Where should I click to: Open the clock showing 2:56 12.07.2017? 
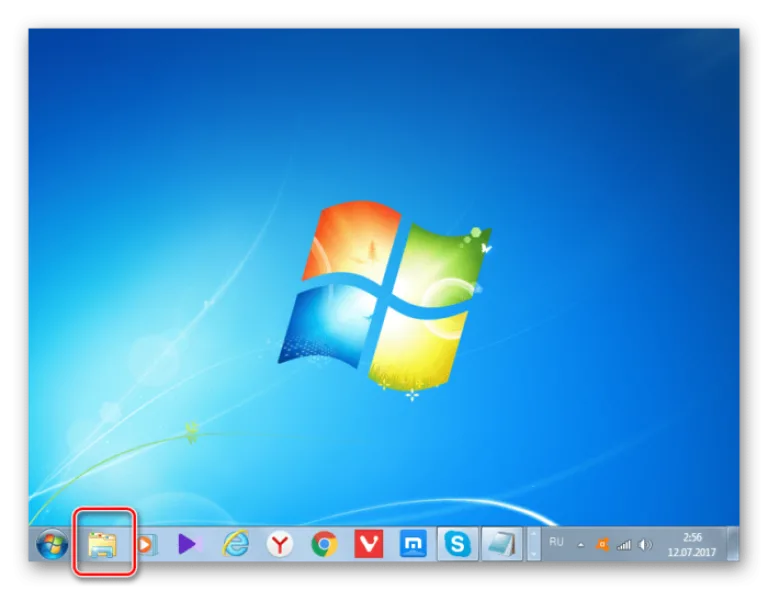click(692, 544)
